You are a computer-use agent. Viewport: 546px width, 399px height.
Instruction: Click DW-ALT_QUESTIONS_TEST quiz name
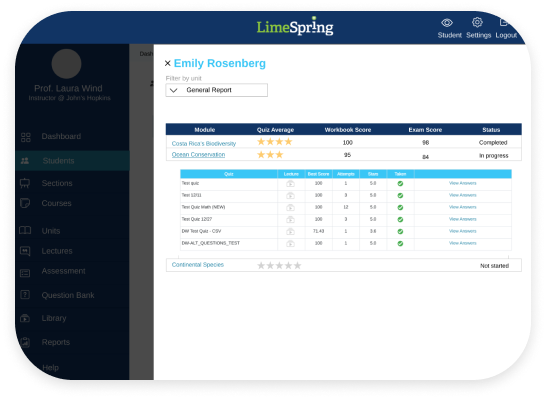(211, 243)
